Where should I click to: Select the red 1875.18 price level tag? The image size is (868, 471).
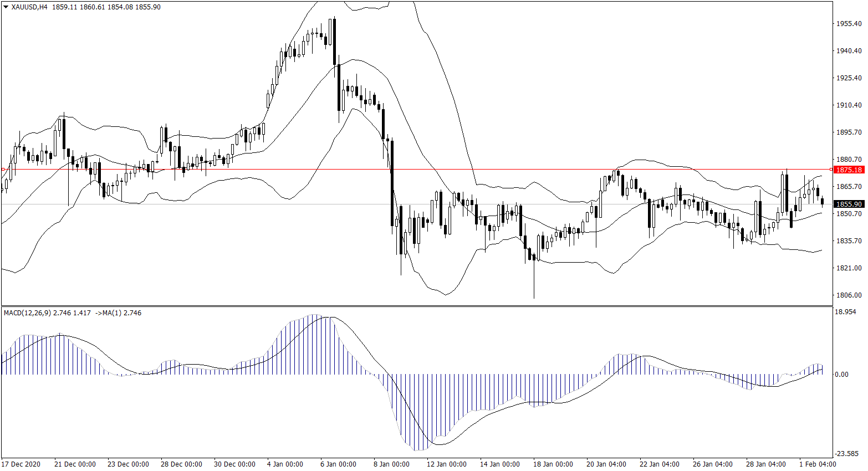point(849,170)
